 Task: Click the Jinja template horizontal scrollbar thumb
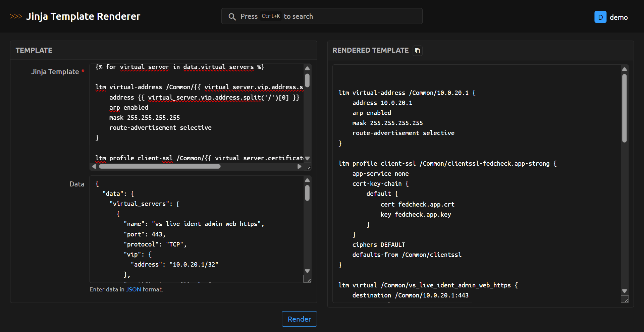(x=160, y=167)
